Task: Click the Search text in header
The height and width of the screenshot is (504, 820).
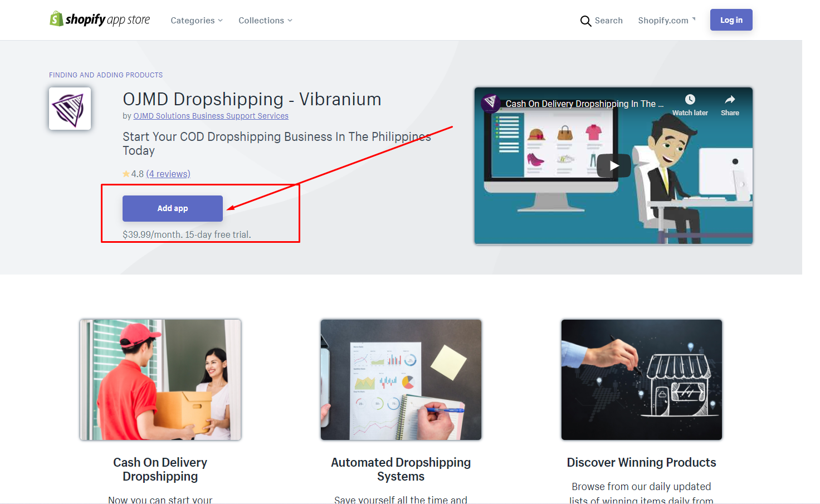Action: click(x=609, y=21)
